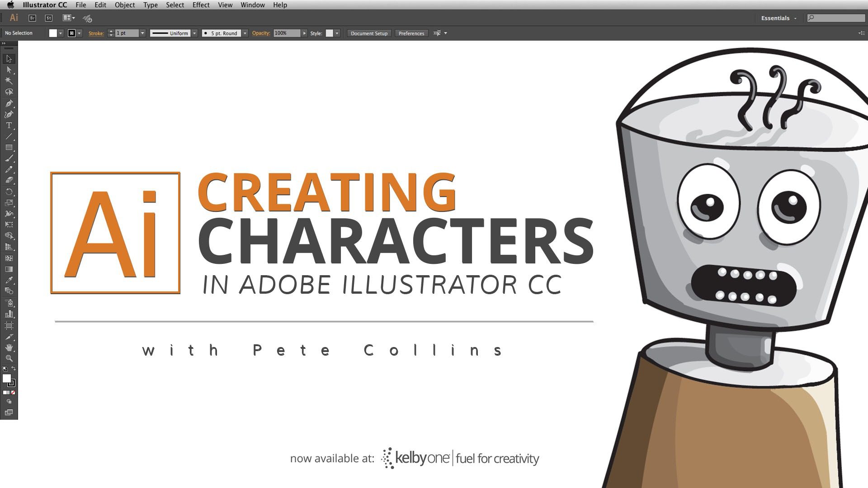This screenshot has height=488, width=868.
Task: Select the Gradient tool
Action: pos(9,269)
